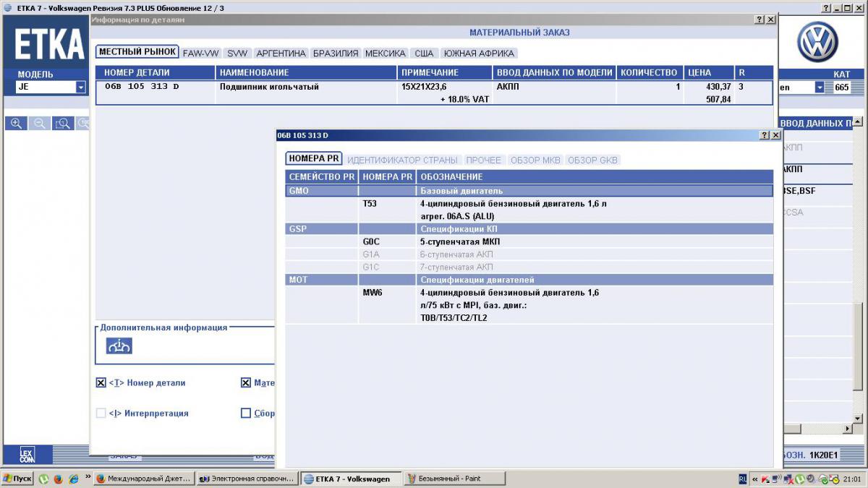Toggle the Сбор... checkbox
Screen dimensions: 868x488
[246, 414]
